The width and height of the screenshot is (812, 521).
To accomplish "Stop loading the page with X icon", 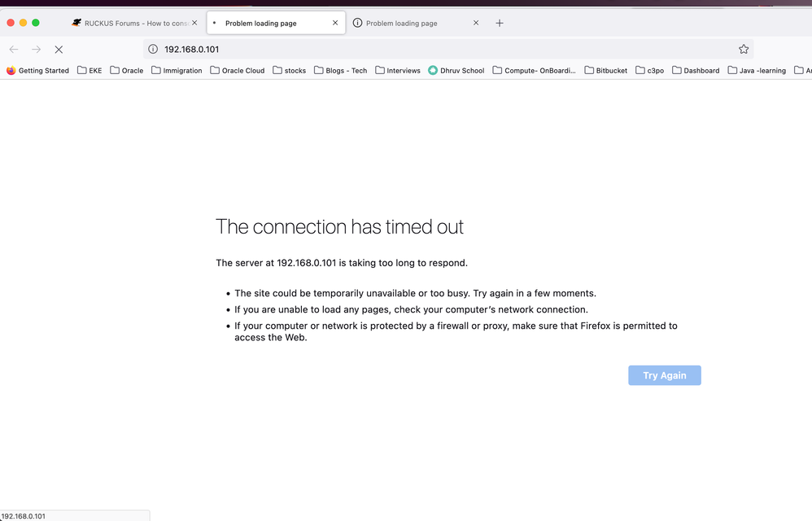I will [59, 49].
